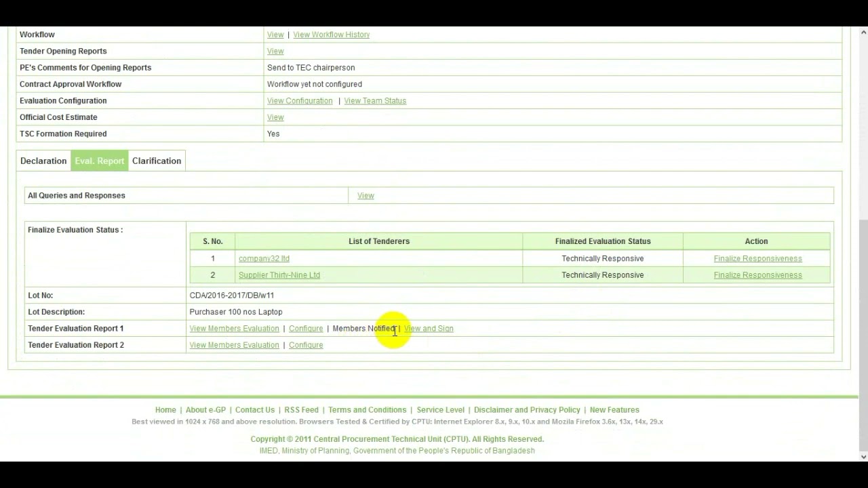Screen dimensions: 868x488
Task: Open Contact Us footer link
Action: pyautogui.click(x=255, y=410)
